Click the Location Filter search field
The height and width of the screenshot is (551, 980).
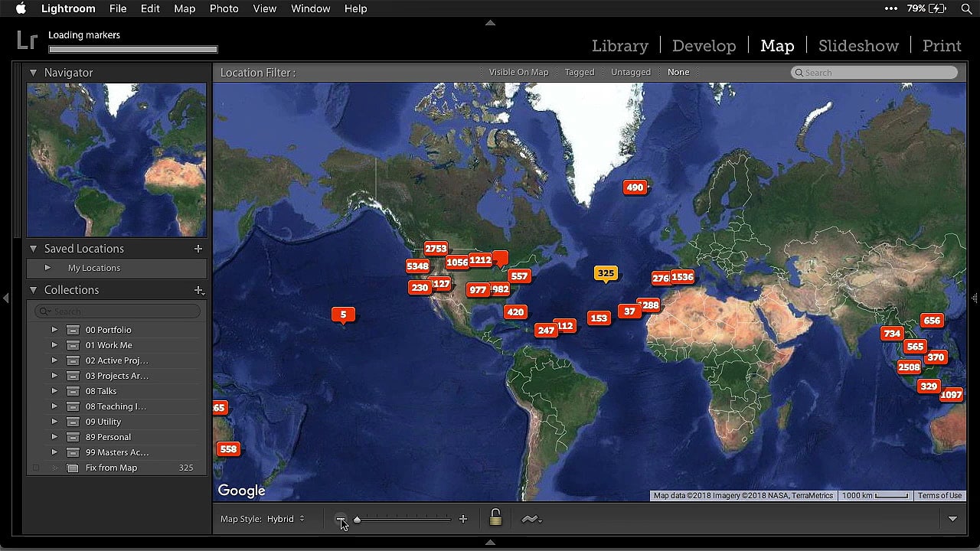pos(874,73)
